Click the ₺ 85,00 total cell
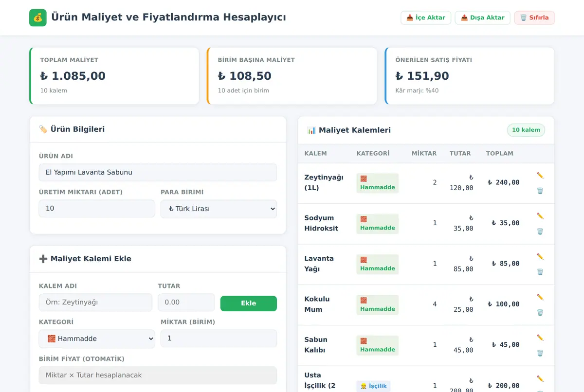Viewport: 584px width, 392px height. [506, 264]
